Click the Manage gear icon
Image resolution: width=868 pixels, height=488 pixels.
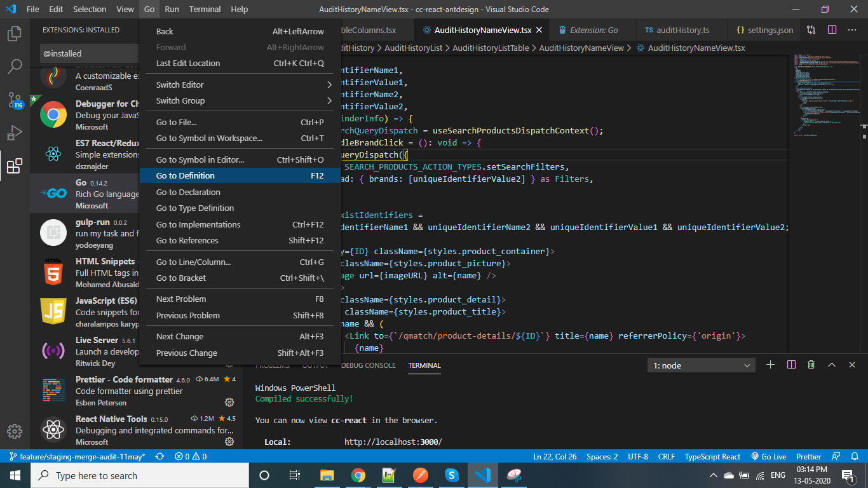point(15,431)
